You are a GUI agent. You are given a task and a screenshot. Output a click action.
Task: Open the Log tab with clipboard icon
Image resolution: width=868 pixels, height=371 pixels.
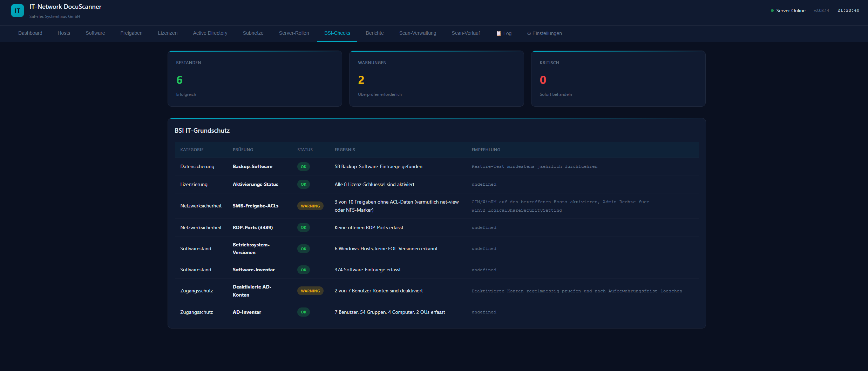click(x=504, y=33)
